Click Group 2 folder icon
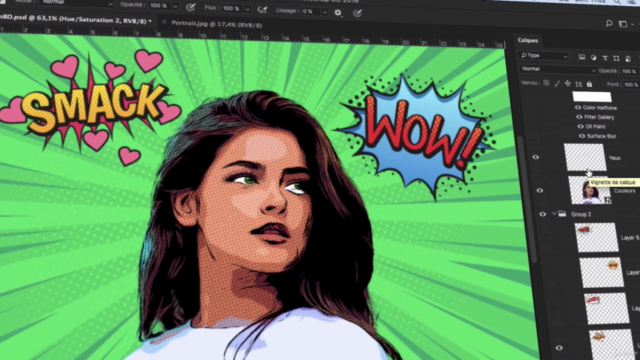Image resolution: width=640 pixels, height=360 pixels. tap(562, 213)
